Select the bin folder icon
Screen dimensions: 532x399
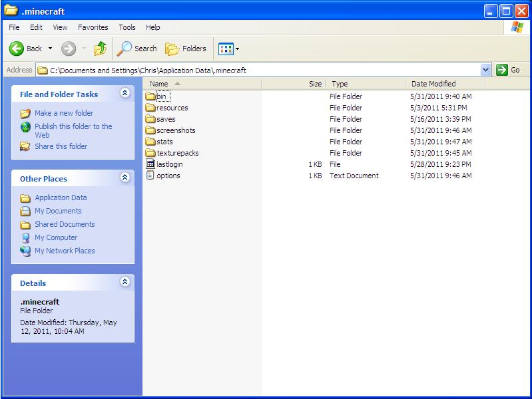(x=150, y=96)
